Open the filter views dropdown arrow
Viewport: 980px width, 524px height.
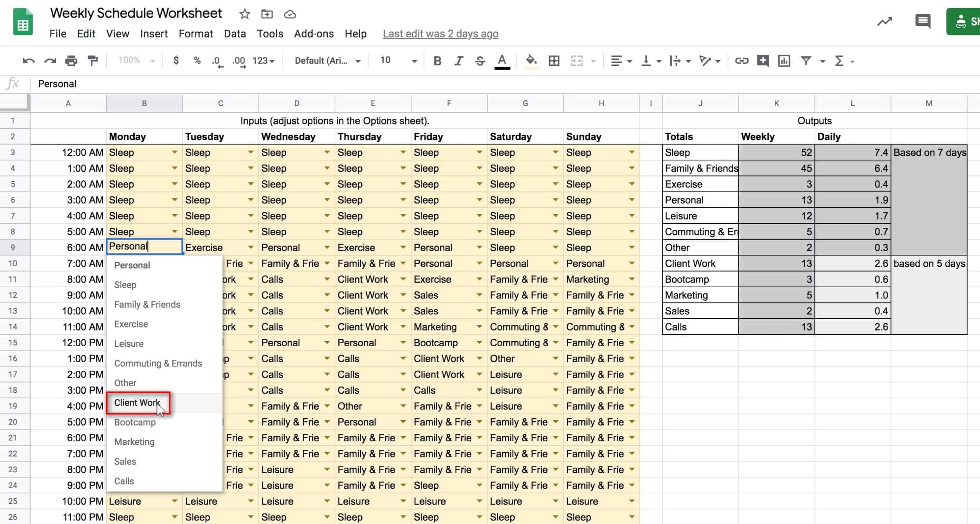click(x=822, y=61)
